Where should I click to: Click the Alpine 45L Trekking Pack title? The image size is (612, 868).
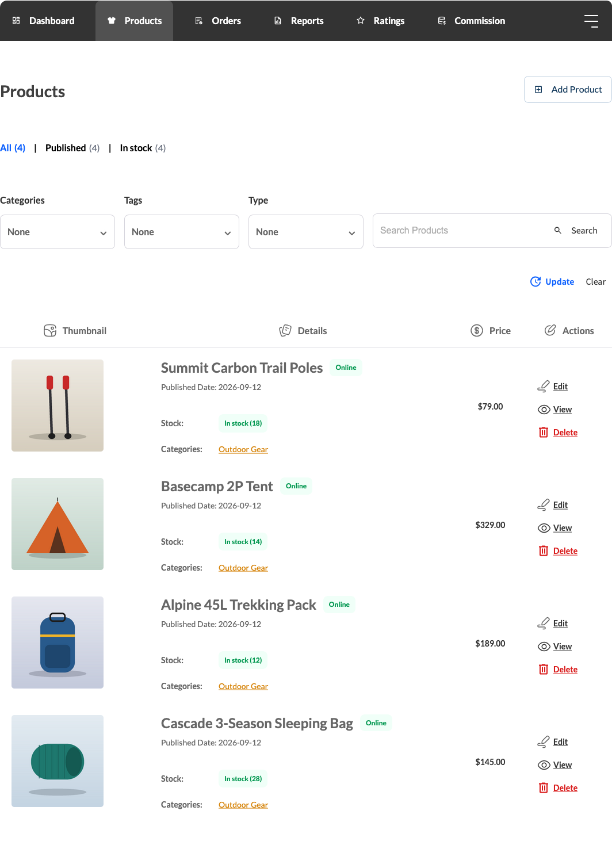(239, 605)
